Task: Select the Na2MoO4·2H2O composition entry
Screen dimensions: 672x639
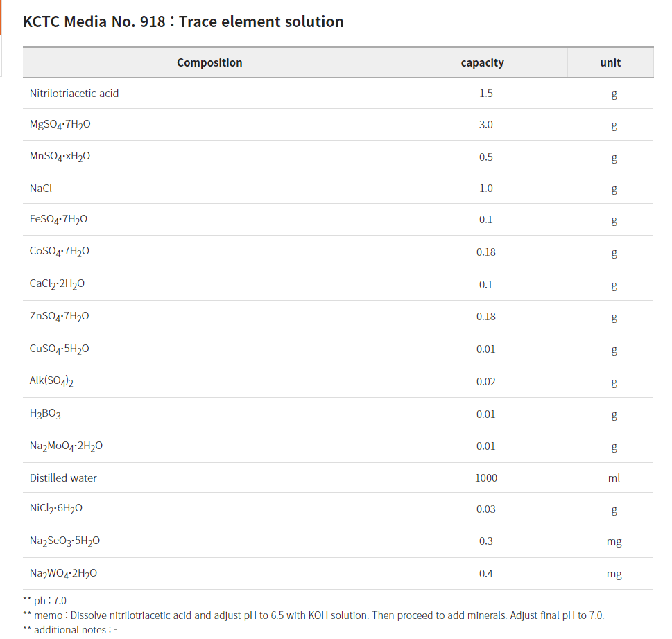Action: click(66, 446)
